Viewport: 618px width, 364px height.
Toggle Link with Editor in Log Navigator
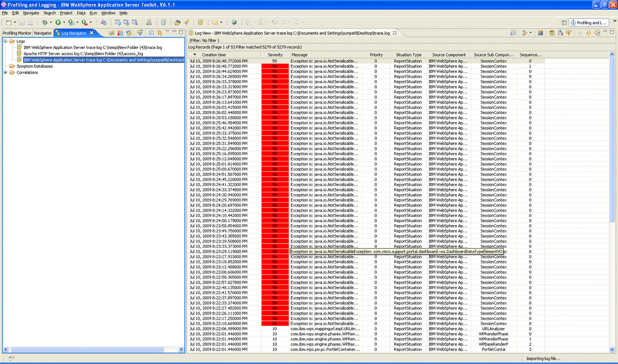[x=160, y=33]
